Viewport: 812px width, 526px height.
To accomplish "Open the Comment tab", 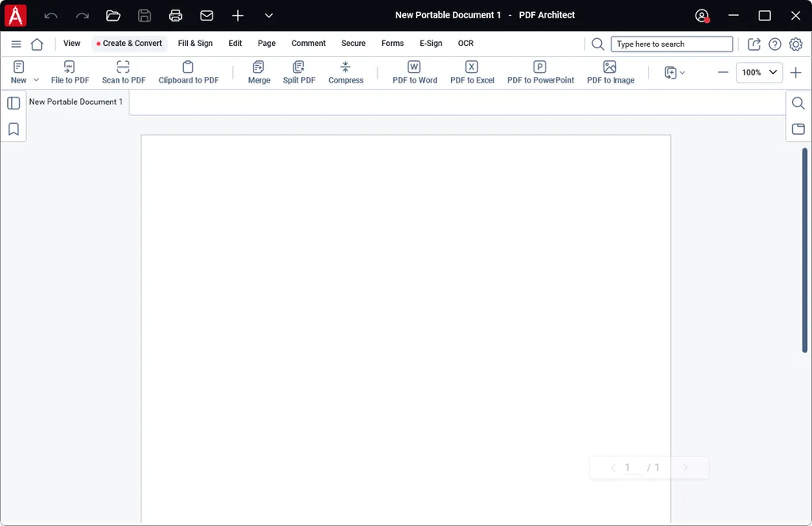I will (308, 44).
